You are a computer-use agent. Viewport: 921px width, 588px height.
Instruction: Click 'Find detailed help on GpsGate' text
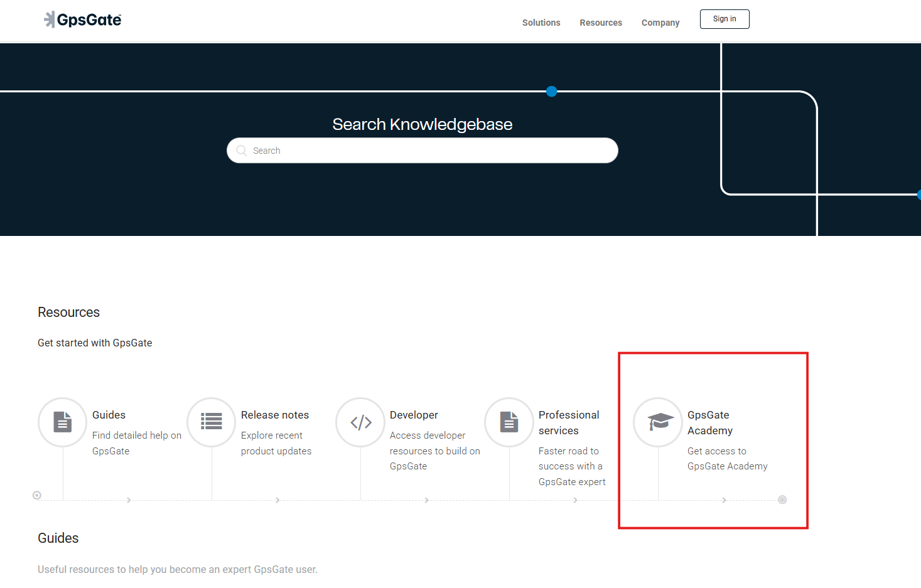pyautogui.click(x=137, y=443)
